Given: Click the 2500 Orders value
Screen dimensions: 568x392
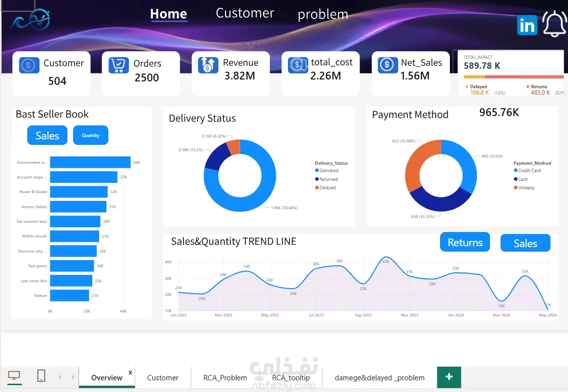Looking at the screenshot, I should [x=147, y=78].
